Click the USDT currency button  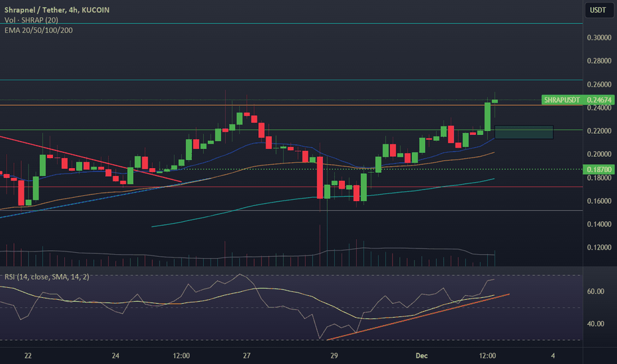tap(598, 10)
